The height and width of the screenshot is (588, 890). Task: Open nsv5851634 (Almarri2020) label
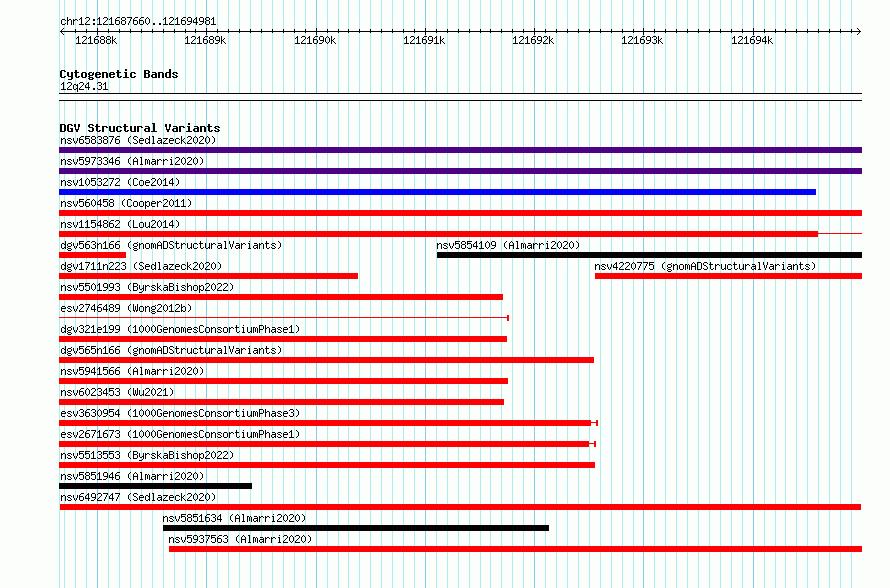coord(234,518)
